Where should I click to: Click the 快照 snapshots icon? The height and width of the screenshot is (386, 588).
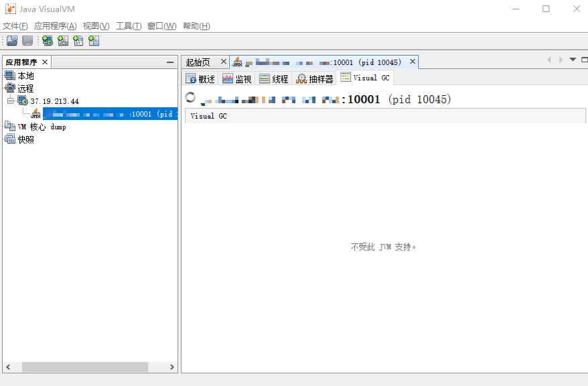10,139
